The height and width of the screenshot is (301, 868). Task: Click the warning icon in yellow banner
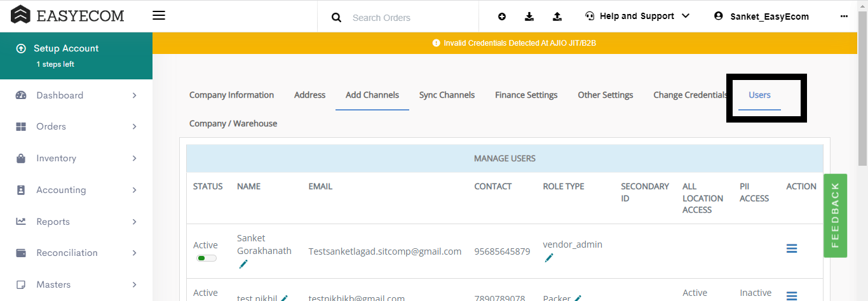(436, 43)
